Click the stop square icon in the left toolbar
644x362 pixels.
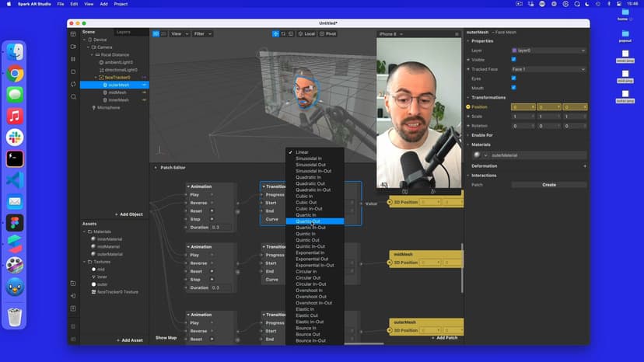coord(73,71)
